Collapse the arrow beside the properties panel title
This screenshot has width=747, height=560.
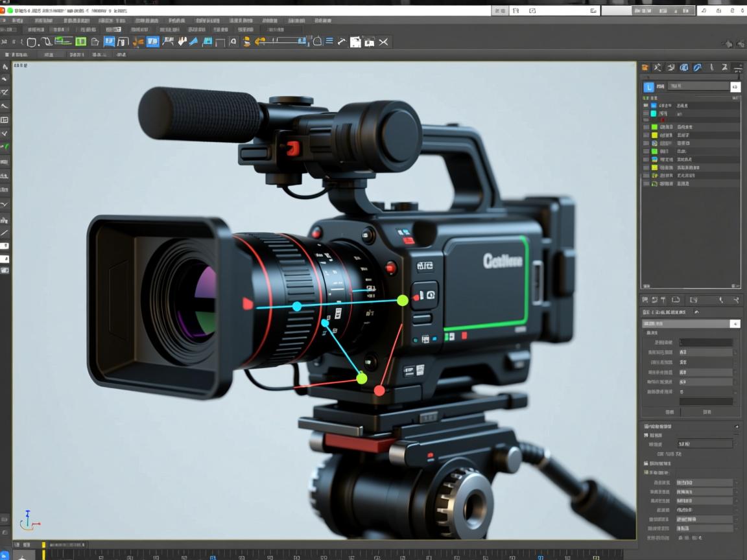(x=696, y=312)
